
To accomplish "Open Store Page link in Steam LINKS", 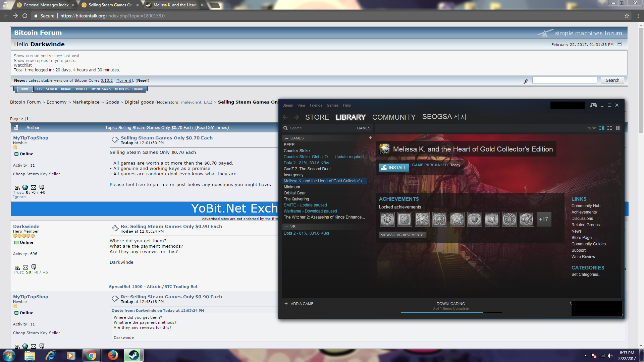I will 581,238.
